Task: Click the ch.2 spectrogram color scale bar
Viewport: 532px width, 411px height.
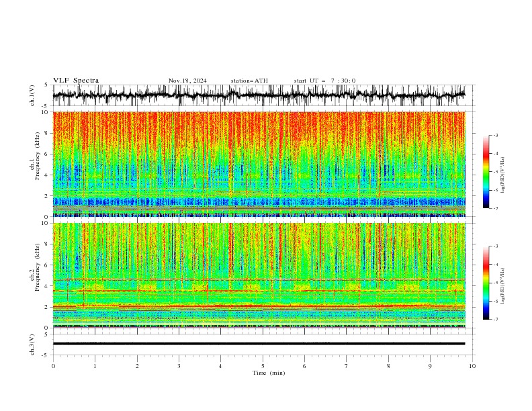Action: tap(486, 283)
